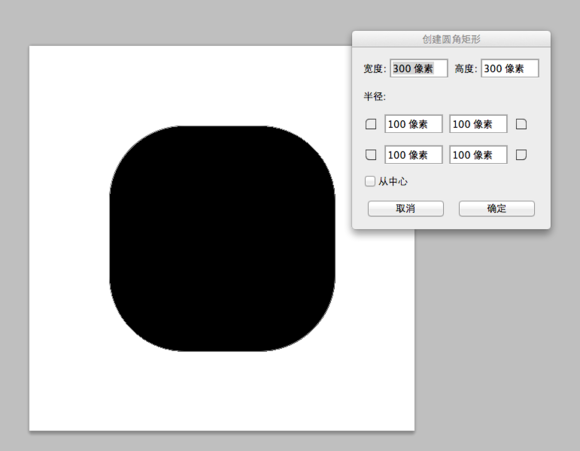580x451 pixels.
Task: Click the bottom-right corner radius icon
Action: [x=521, y=154]
